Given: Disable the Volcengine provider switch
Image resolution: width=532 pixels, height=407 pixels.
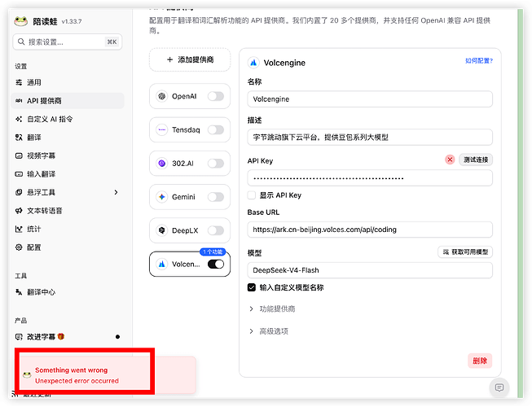Looking at the screenshot, I should pos(216,264).
